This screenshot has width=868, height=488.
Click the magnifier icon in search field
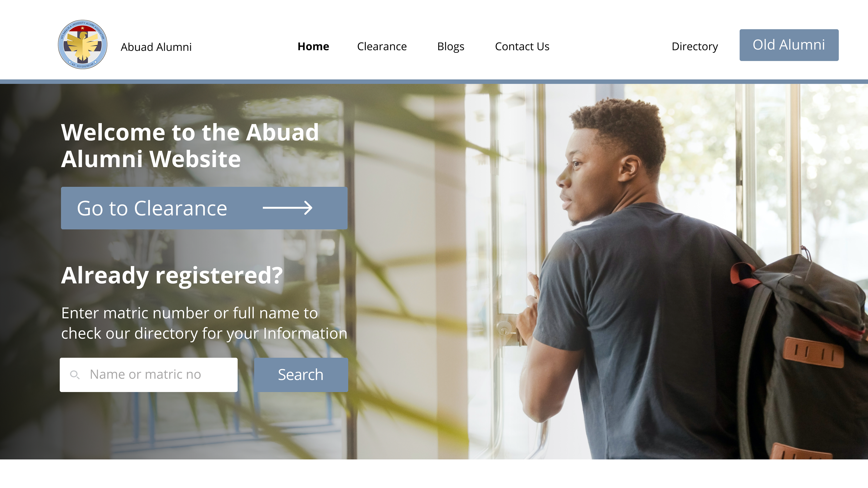74,375
